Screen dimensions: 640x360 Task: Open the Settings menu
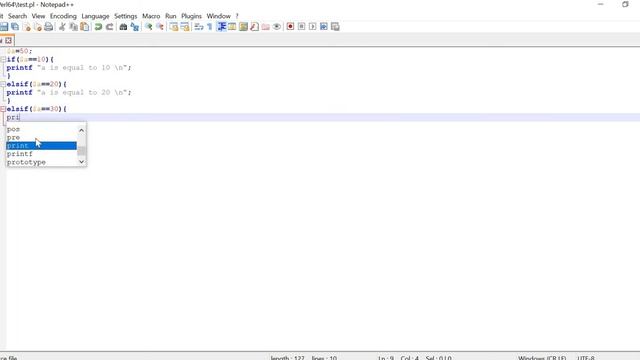pyautogui.click(x=125, y=16)
